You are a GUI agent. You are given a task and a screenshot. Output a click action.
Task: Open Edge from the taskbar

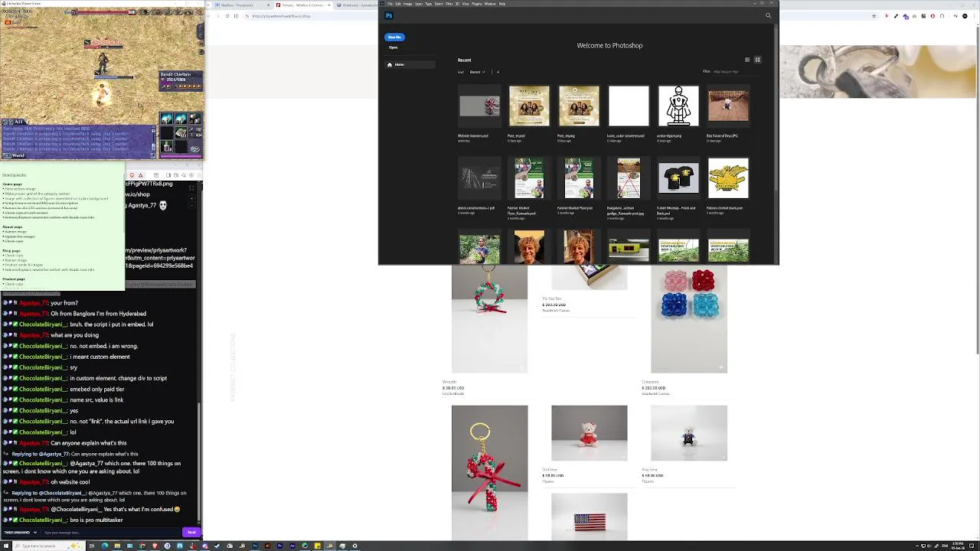[105, 546]
